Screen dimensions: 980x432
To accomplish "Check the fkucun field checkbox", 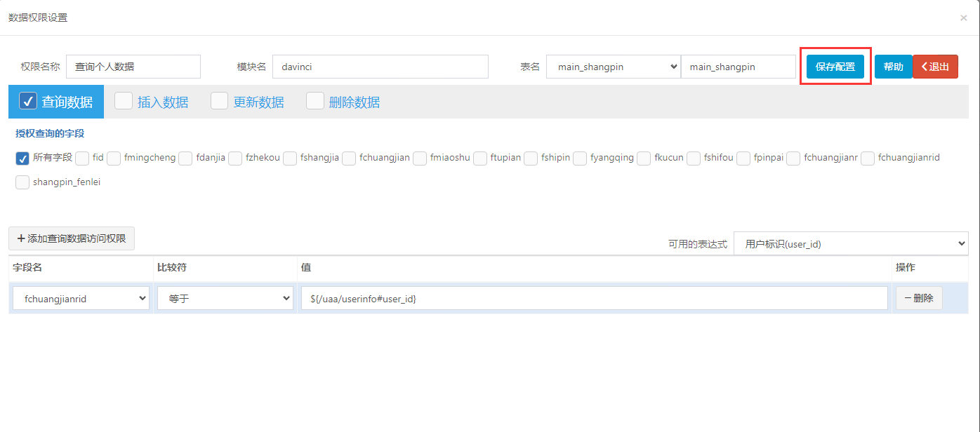I will pyautogui.click(x=644, y=158).
